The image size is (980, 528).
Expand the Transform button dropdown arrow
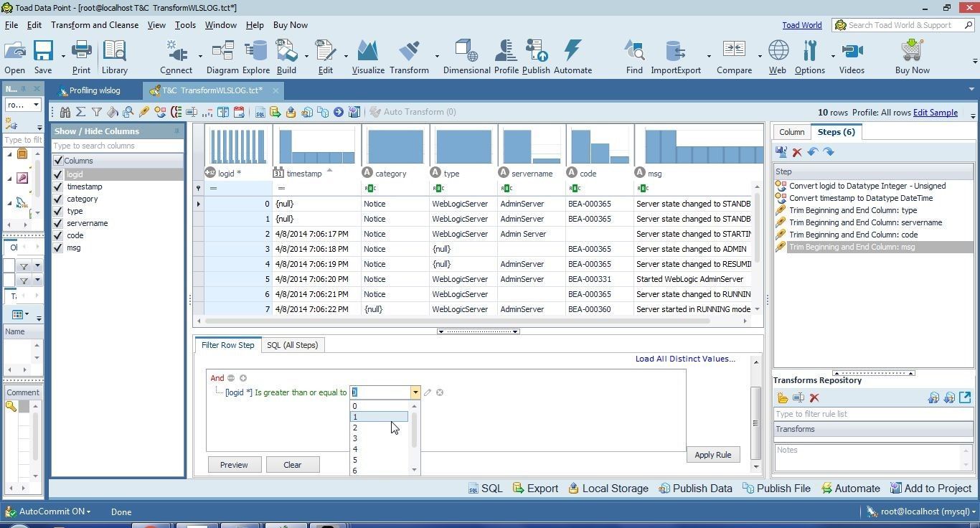point(437,56)
